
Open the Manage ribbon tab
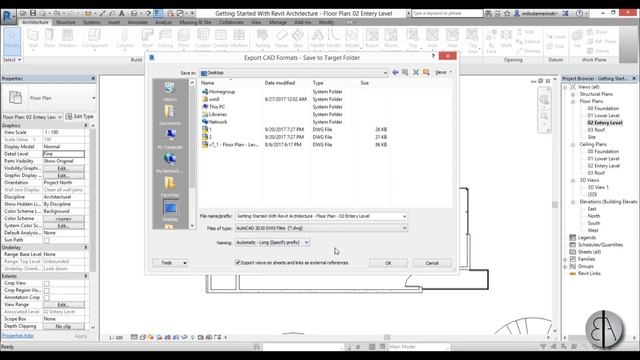(278, 22)
